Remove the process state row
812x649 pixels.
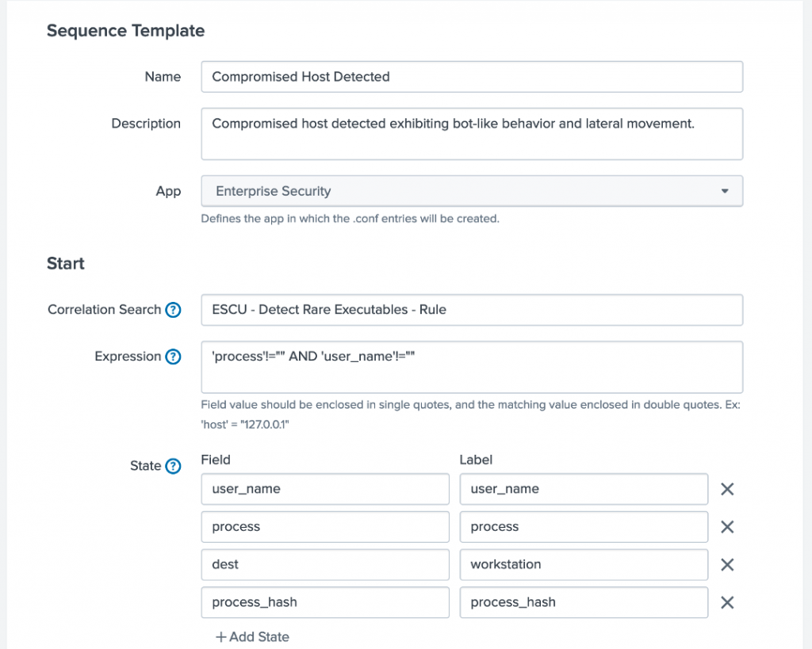(727, 527)
